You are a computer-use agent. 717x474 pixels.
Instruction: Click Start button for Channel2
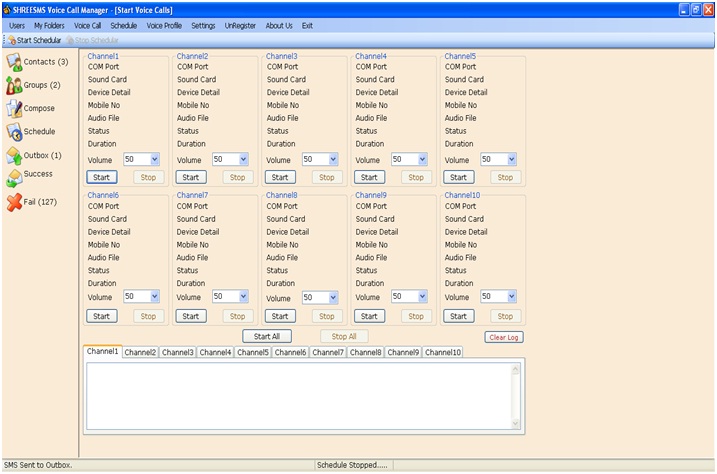pos(191,177)
